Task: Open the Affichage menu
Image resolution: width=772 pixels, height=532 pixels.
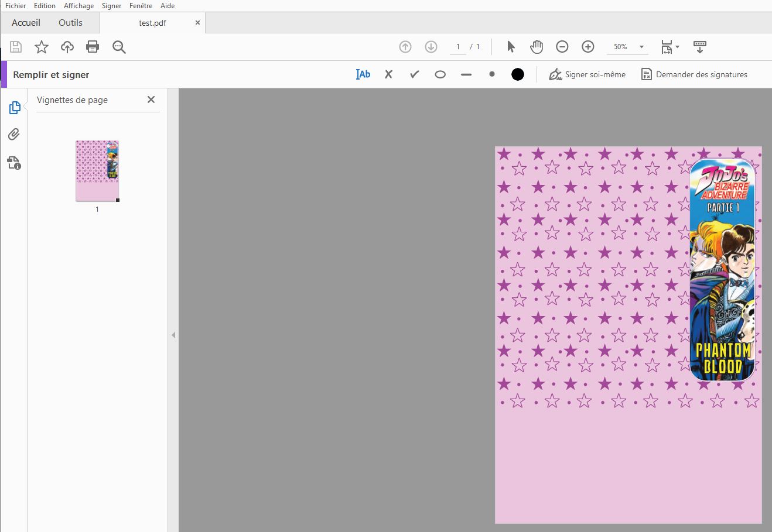Action: [x=78, y=5]
